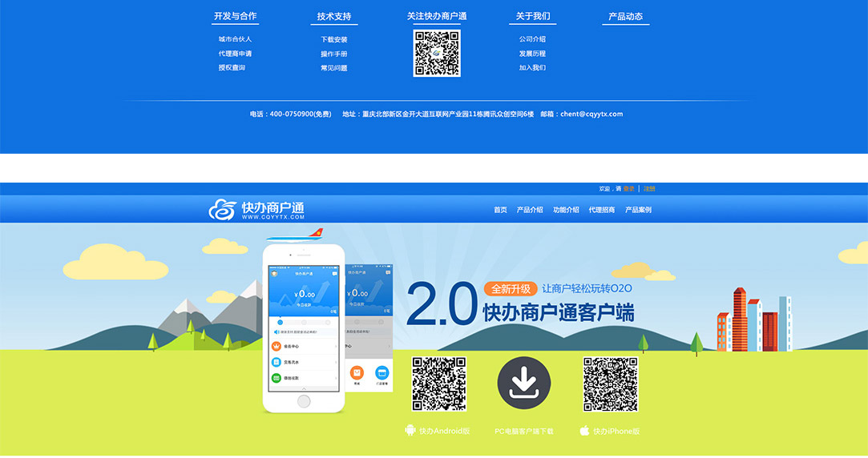868x458 pixels.
Task: Click the Apple logo icon
Action: coord(584,430)
